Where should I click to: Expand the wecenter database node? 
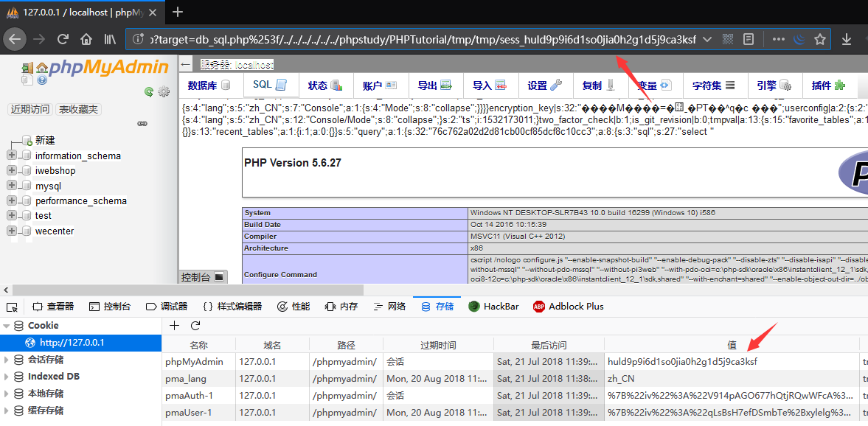pyautogui.click(x=12, y=230)
